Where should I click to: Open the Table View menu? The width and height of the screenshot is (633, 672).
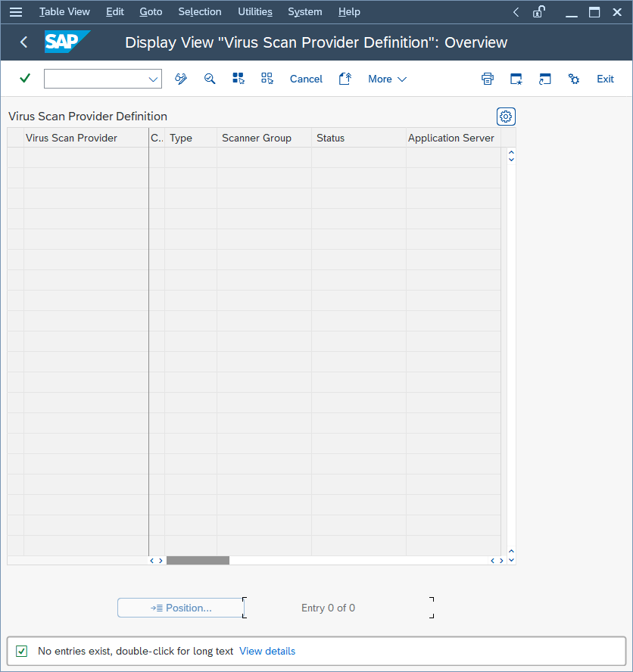(x=64, y=11)
